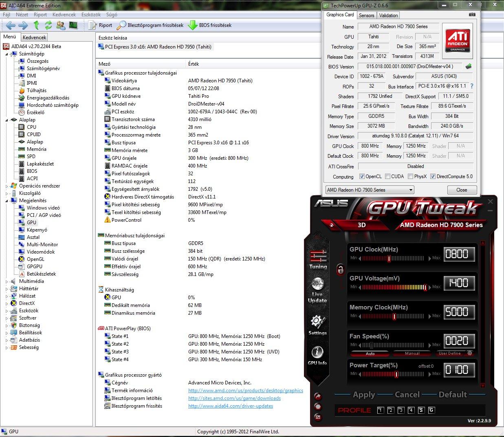Toggle OpenCL checkbox in GPU-Z

click(362, 177)
